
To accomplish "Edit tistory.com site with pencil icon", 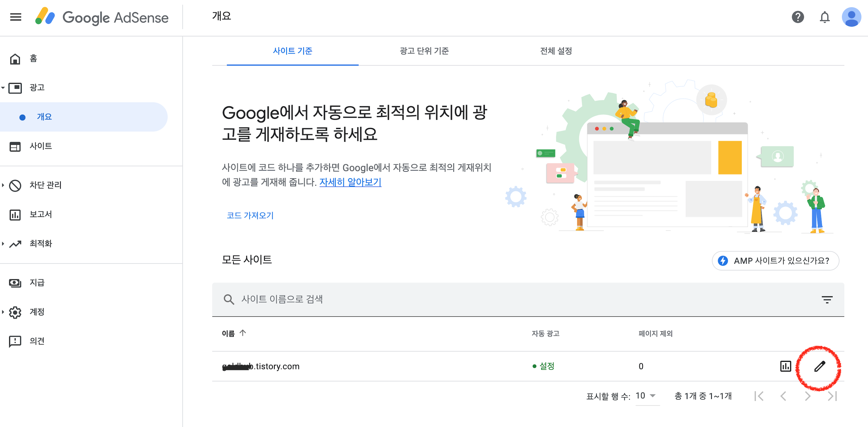I will point(819,366).
